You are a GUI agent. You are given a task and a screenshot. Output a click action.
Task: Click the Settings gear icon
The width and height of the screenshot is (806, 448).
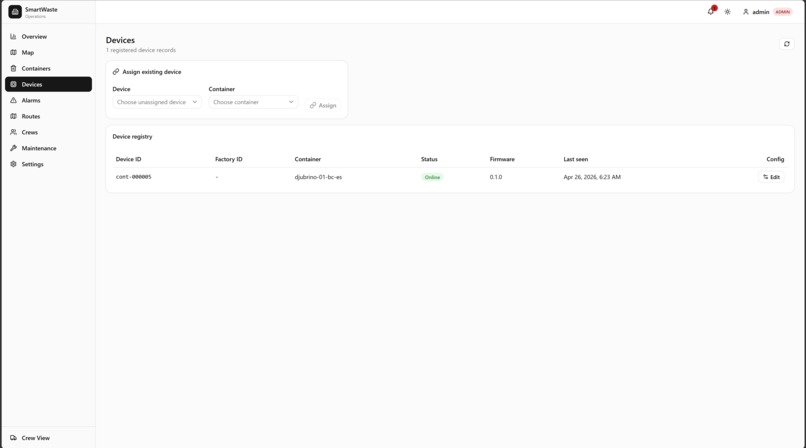[13, 164]
